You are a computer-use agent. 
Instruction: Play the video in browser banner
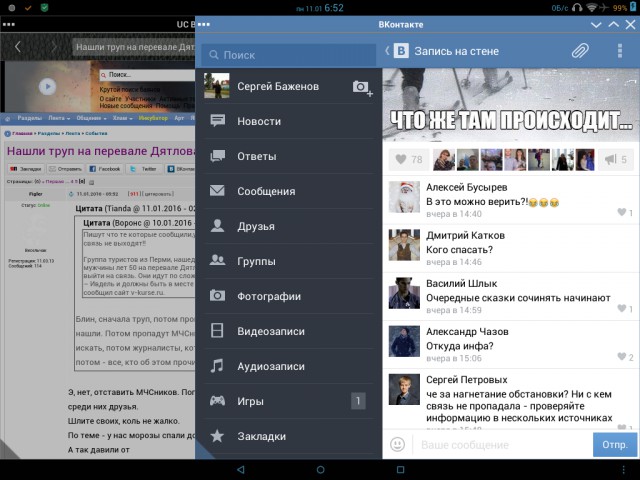point(47,87)
